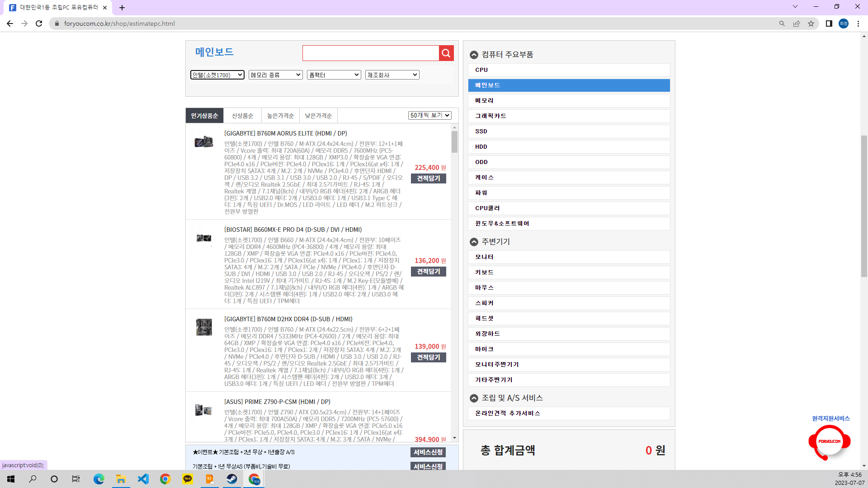Image resolution: width=868 pixels, height=488 pixels.
Task: Open Visual Studio Code from taskbar
Action: 143,479
